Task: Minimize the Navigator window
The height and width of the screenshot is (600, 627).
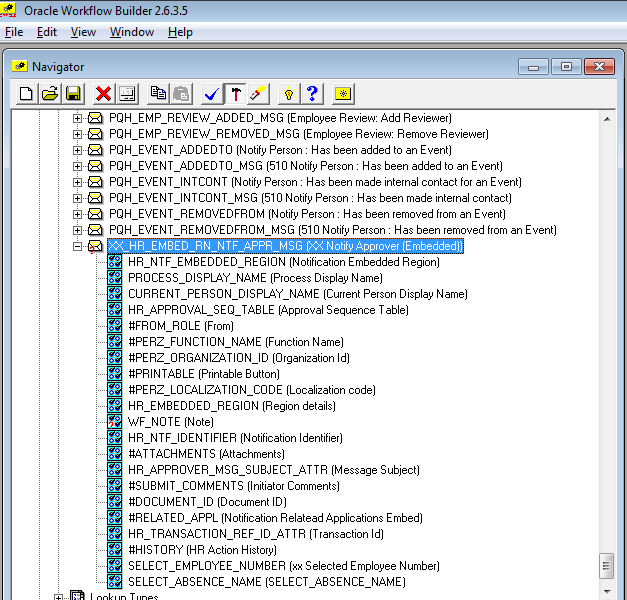Action: click(x=534, y=66)
